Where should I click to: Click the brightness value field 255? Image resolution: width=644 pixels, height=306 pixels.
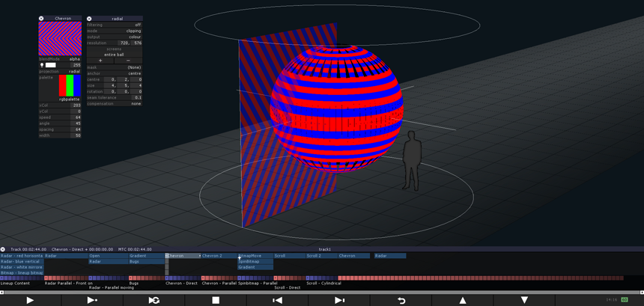[x=75, y=65]
